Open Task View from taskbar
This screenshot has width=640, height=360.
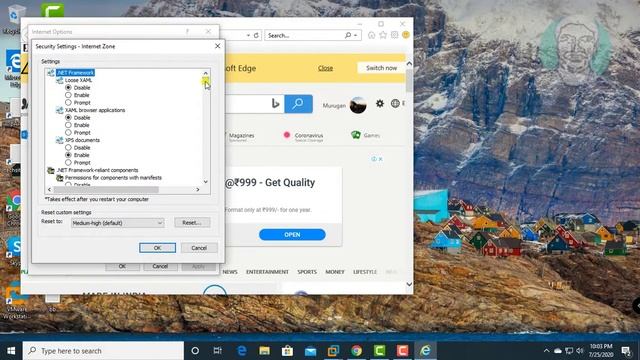[218, 351]
